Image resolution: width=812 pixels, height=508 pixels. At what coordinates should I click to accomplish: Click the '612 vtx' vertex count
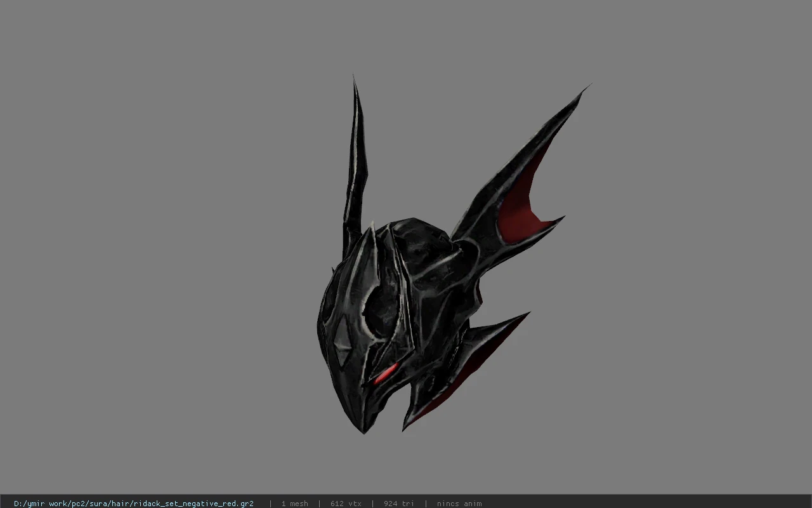click(x=346, y=504)
